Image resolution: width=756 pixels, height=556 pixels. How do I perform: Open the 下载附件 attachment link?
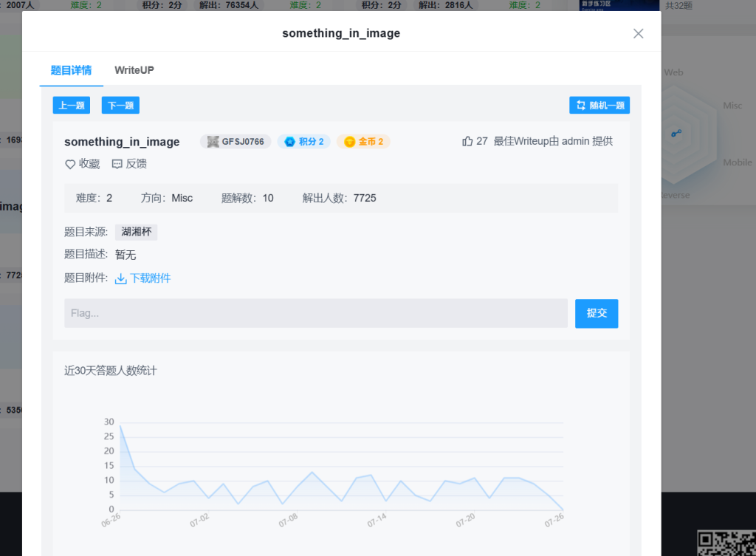[150, 278]
